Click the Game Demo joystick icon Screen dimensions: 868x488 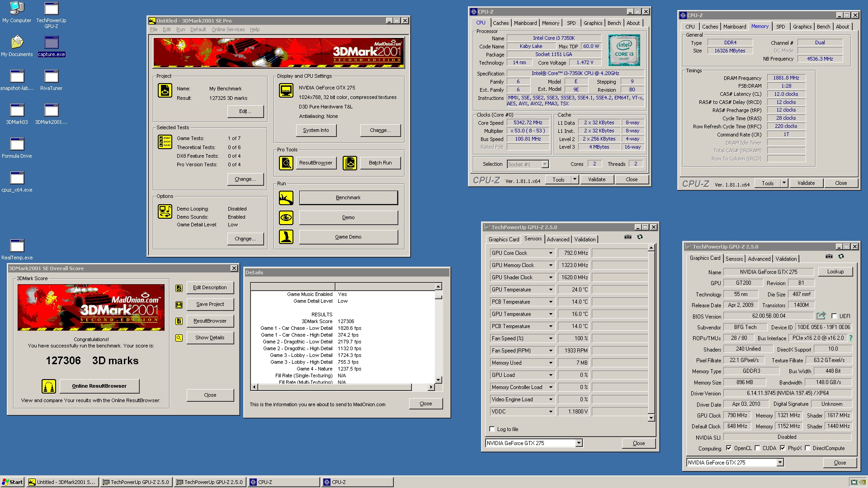[286, 237]
